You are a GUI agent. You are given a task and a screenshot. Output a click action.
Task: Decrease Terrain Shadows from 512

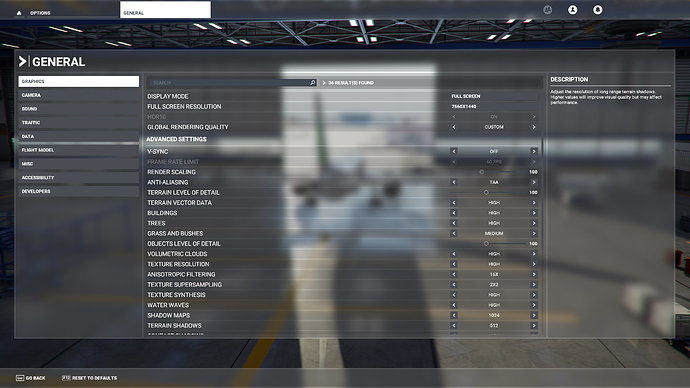click(454, 326)
